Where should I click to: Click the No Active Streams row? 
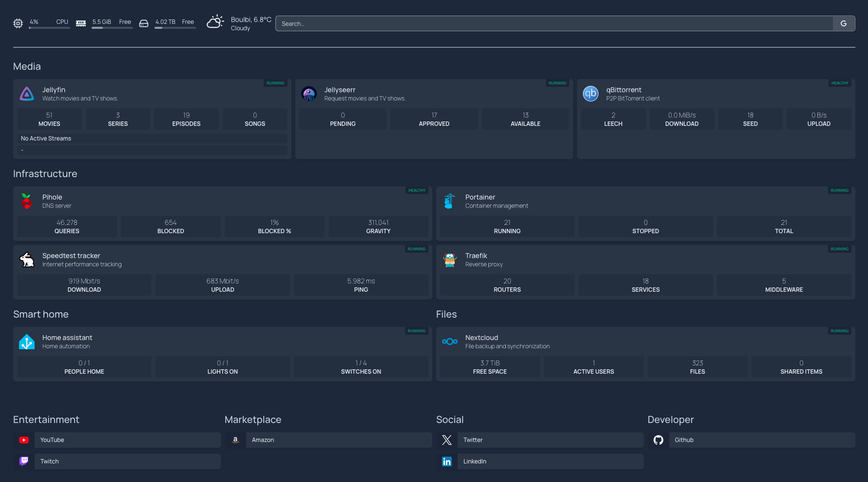point(152,139)
